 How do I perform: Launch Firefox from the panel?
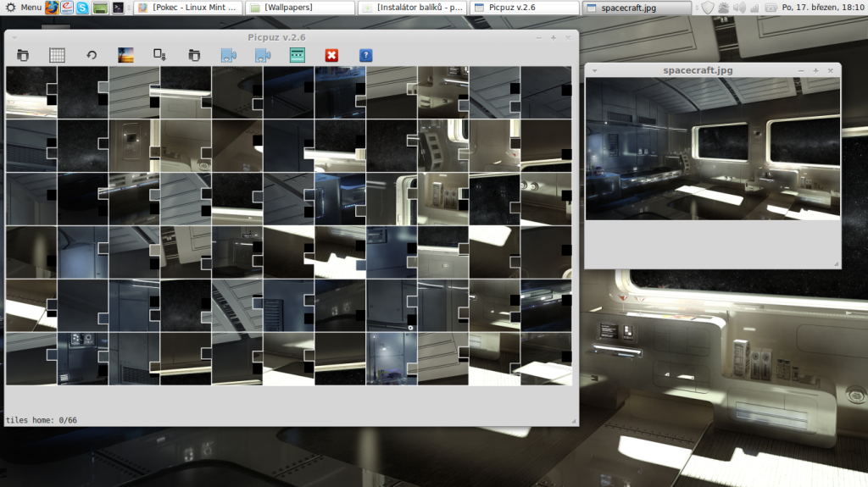click(x=52, y=7)
